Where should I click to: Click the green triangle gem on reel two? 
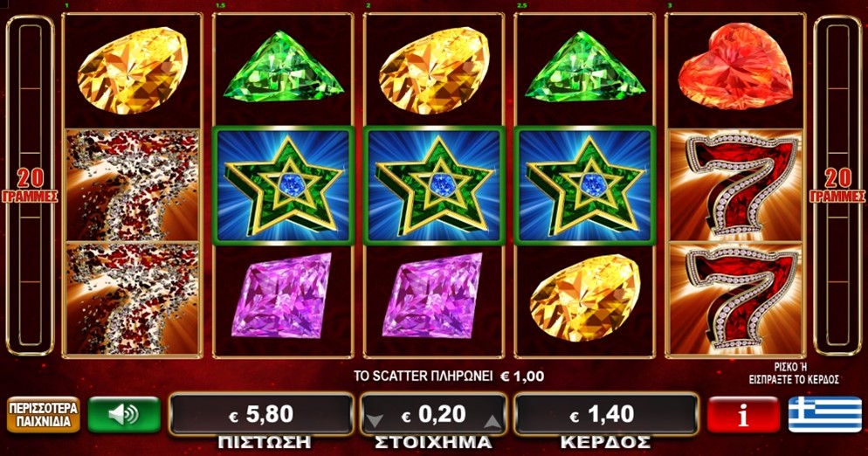pos(284,66)
